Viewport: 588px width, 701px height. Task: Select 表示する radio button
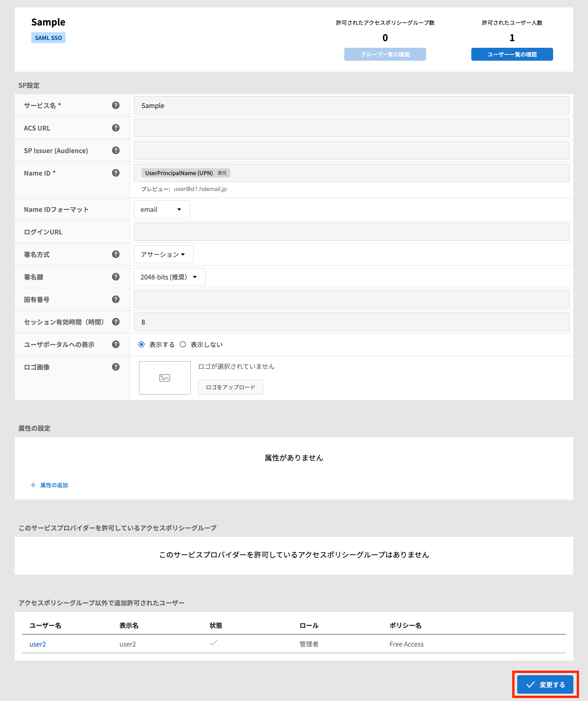tap(142, 345)
